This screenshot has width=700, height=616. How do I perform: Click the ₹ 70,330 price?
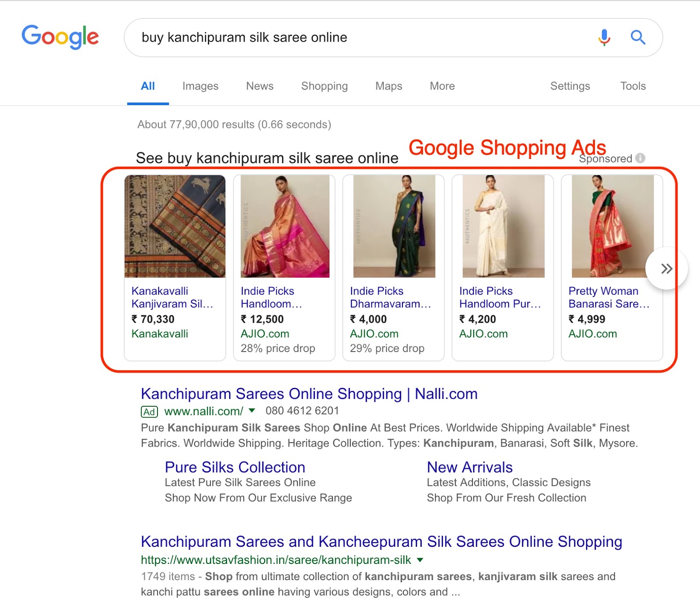tap(153, 319)
